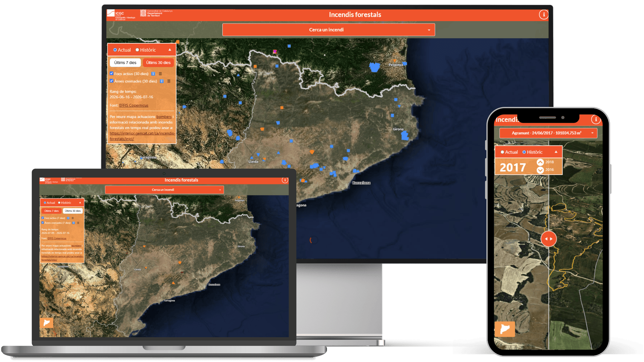Collapse the monitor's side panel with the triangle arrow
Screen dimensions: 644x362
(170, 50)
